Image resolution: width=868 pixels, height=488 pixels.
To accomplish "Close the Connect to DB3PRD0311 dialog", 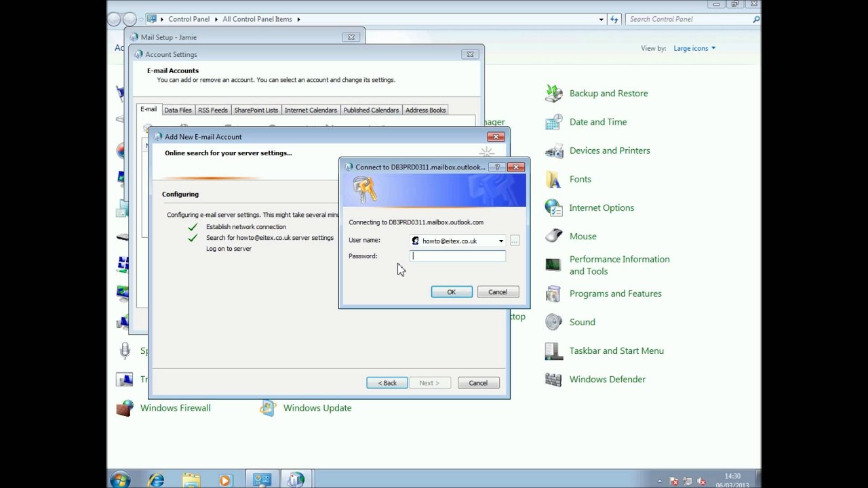I will tap(516, 167).
